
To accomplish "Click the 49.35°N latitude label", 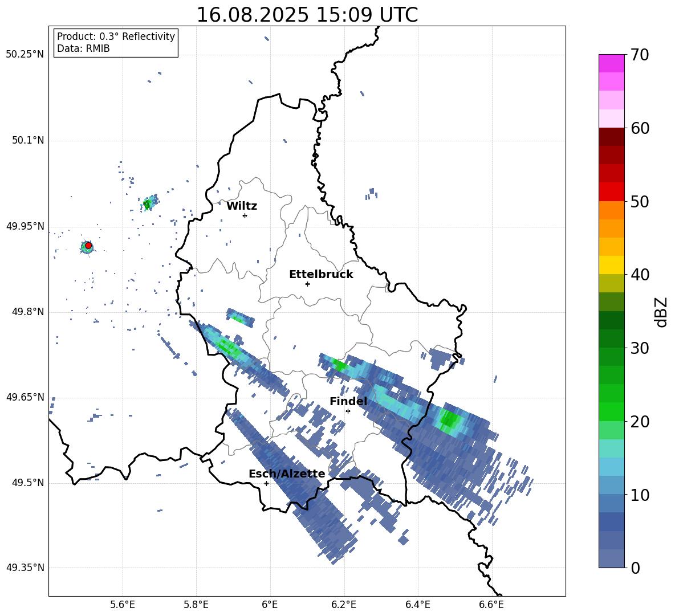I will 25,568.
